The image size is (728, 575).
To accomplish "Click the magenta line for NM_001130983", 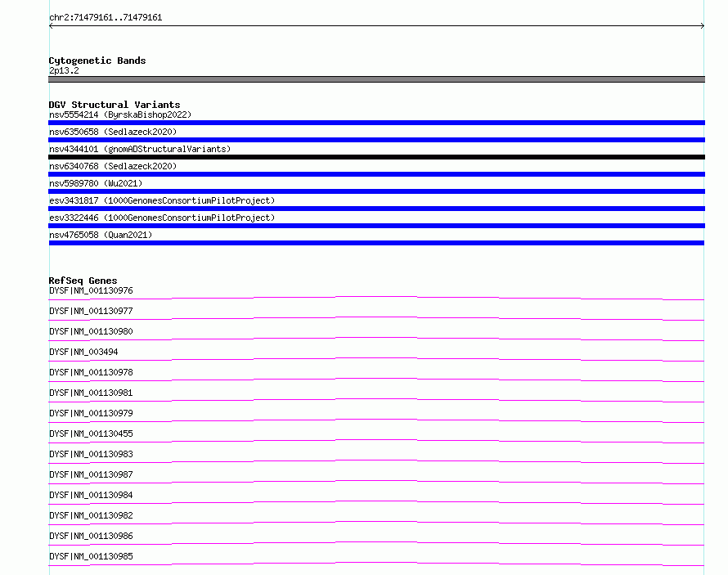I will click(x=376, y=461).
